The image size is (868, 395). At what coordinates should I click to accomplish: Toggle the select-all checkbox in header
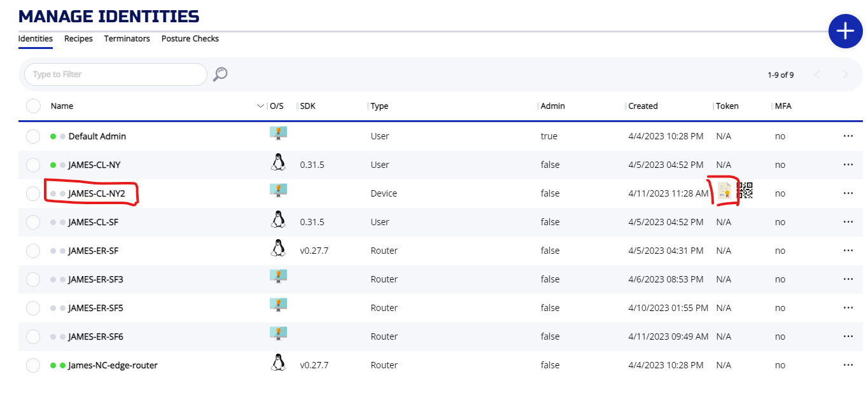[33, 106]
